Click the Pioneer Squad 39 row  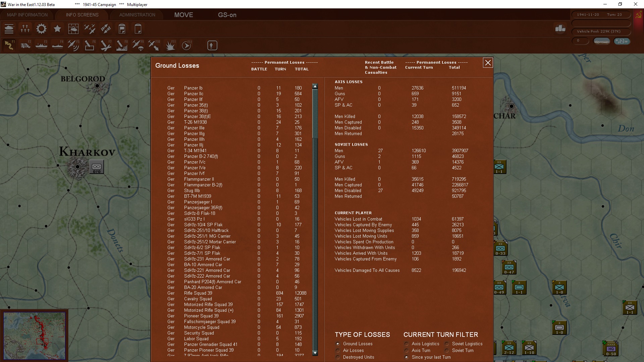click(x=236, y=316)
